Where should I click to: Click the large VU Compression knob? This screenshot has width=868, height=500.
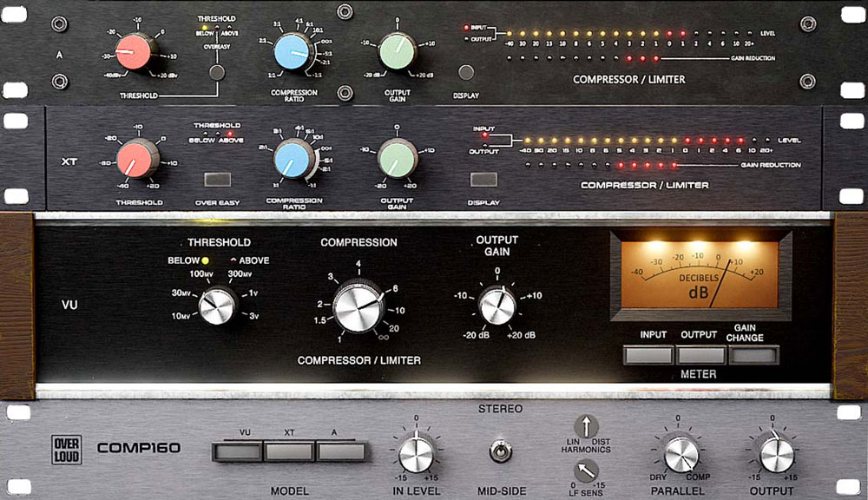tap(358, 304)
